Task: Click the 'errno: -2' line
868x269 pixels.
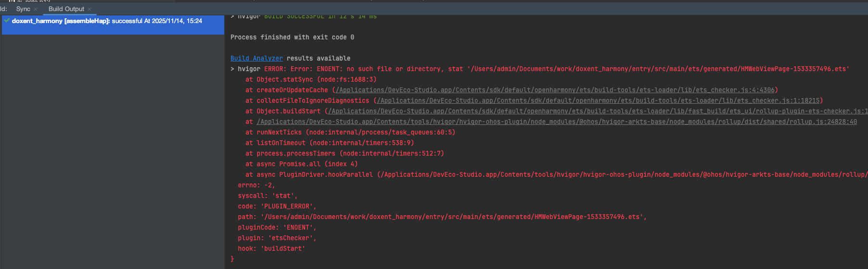Action: 256,185
